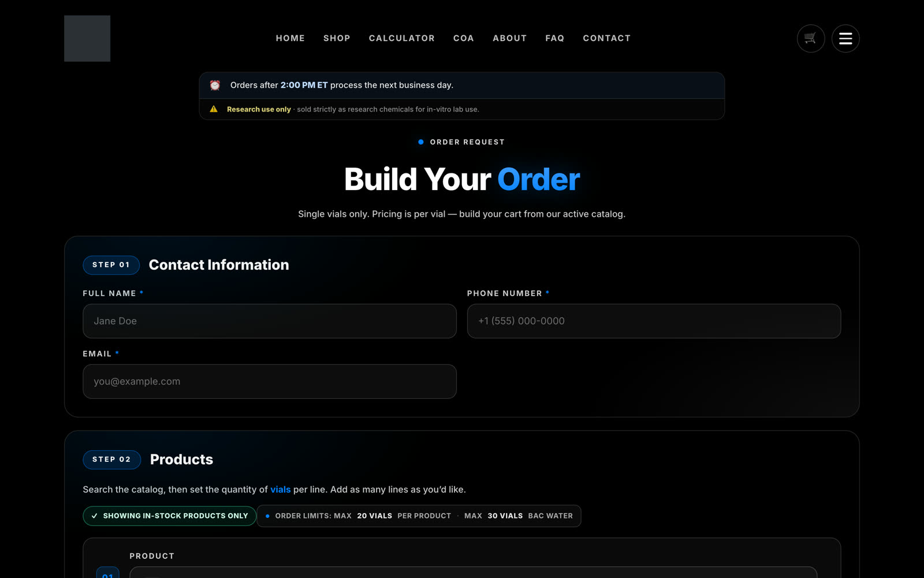This screenshot has height=578, width=924.
Task: Click the Showing In-Stock Products Only pill
Action: click(x=170, y=516)
